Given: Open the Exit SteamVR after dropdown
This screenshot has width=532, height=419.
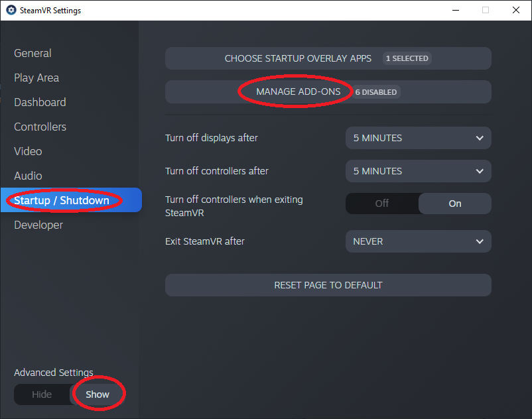Looking at the screenshot, I should (419, 241).
